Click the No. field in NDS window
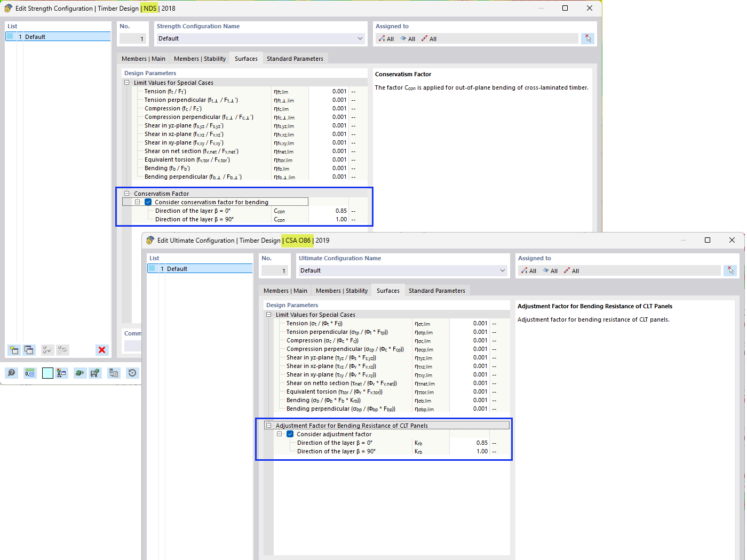The height and width of the screenshot is (560, 747). pyautogui.click(x=133, y=38)
